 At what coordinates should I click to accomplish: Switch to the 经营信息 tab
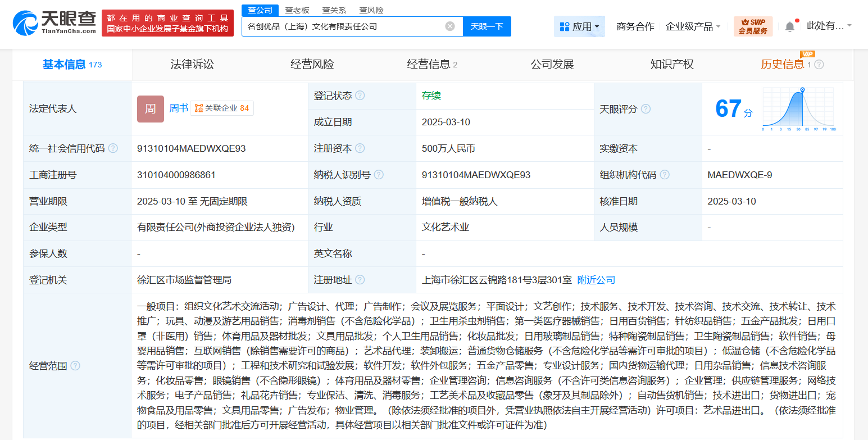tap(429, 64)
